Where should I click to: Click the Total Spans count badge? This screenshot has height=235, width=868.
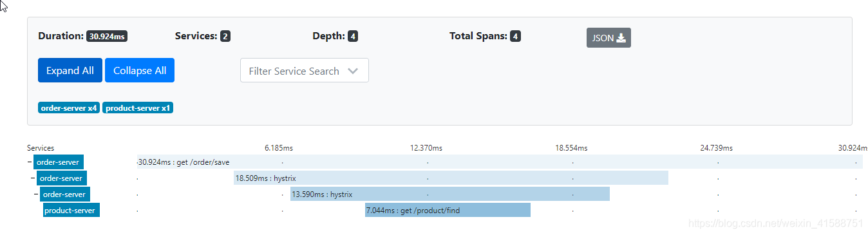coord(515,37)
